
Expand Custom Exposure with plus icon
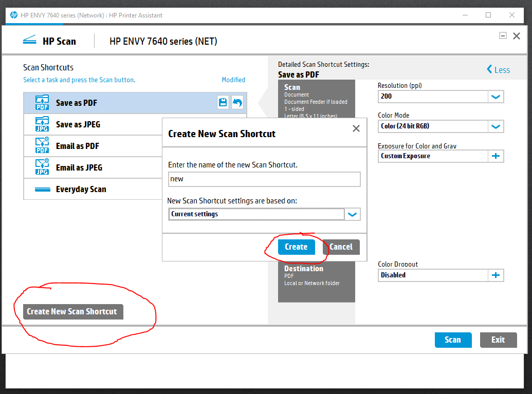(496, 156)
